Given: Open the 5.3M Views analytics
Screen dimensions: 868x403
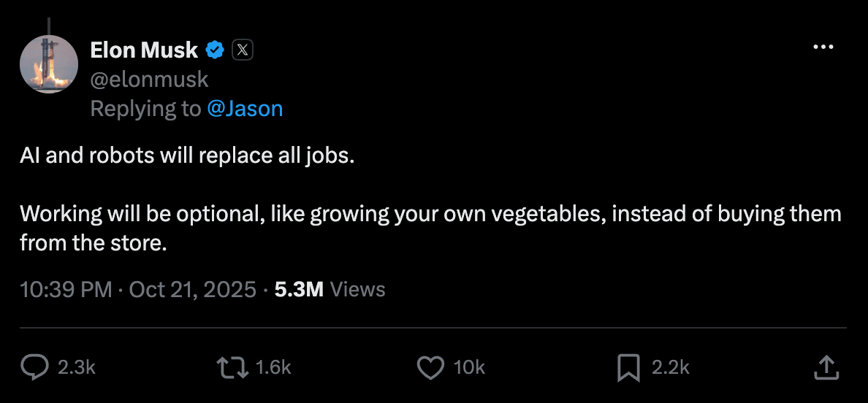Looking at the screenshot, I should 330,289.
